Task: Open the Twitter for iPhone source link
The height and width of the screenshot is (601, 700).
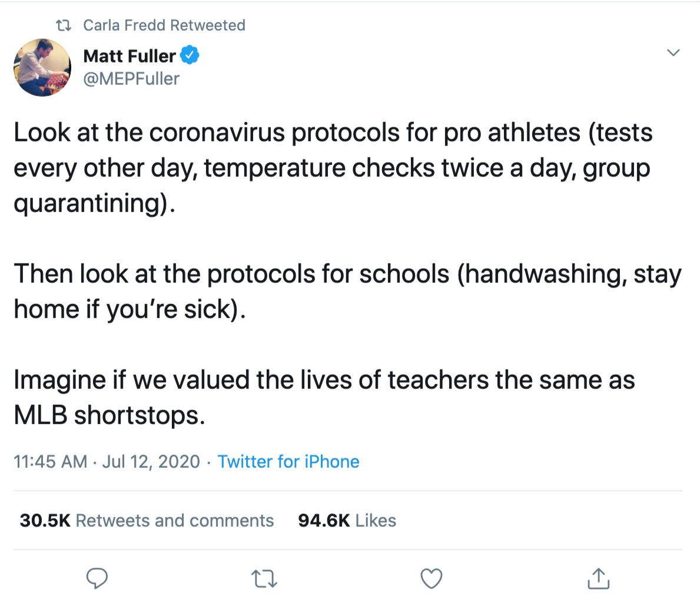Action: coord(288,461)
